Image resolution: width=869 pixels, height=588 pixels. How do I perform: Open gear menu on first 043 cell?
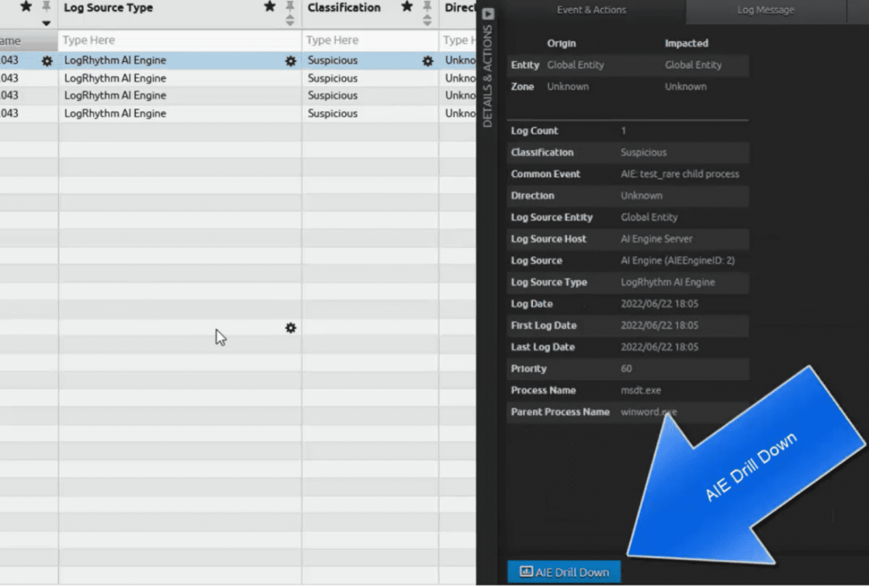pyautogui.click(x=48, y=61)
